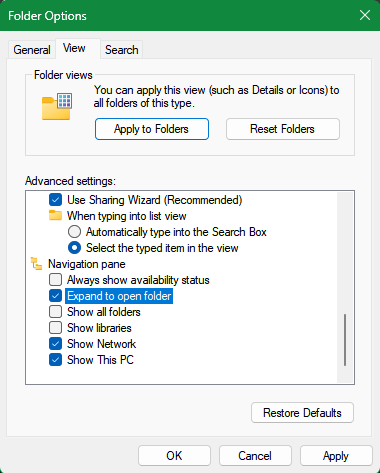Enable Show libraries checkbox
The image size is (380, 473).
[55, 328]
